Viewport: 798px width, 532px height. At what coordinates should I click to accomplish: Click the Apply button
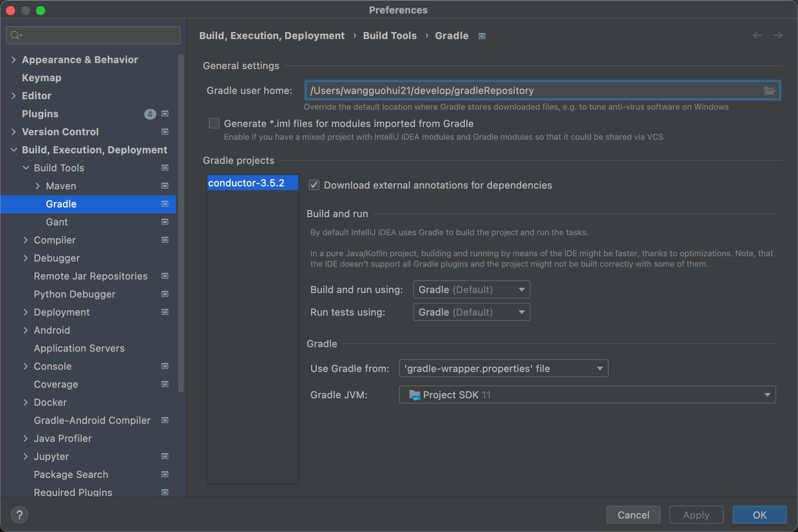(696, 515)
